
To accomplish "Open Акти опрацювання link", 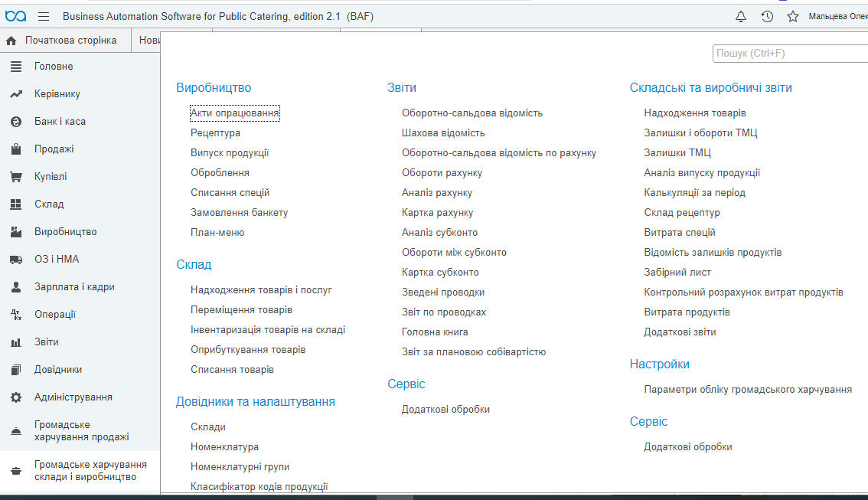I will (235, 113).
